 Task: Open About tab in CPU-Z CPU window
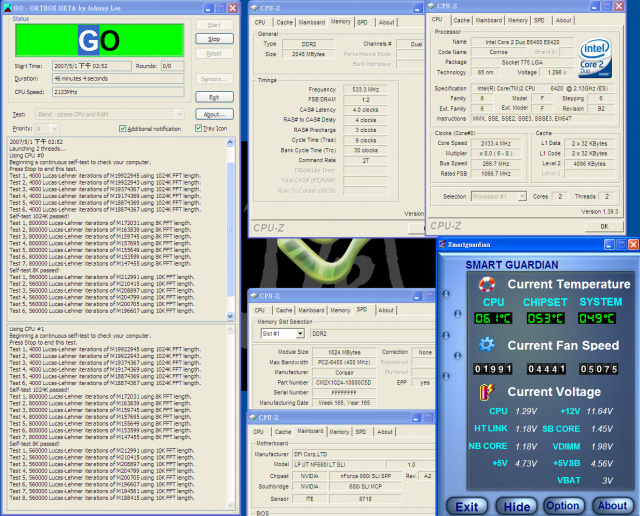(563, 20)
